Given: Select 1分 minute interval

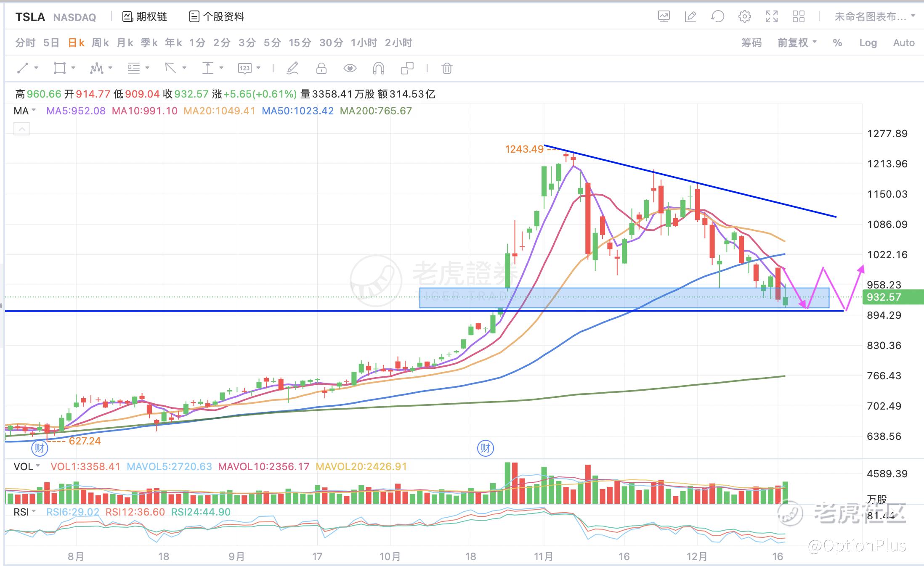Looking at the screenshot, I should 197,42.
